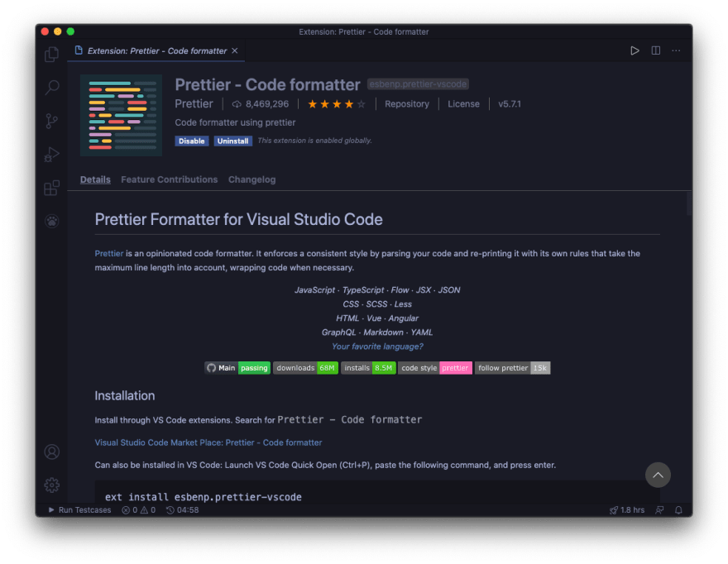This screenshot has width=728, height=564.
Task: Switch to the Details tab
Action: [95, 179]
